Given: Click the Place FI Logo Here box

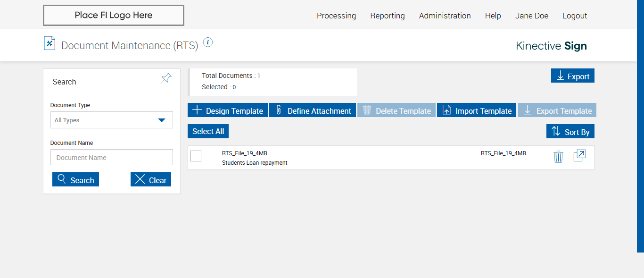Looking at the screenshot, I should click(114, 15).
